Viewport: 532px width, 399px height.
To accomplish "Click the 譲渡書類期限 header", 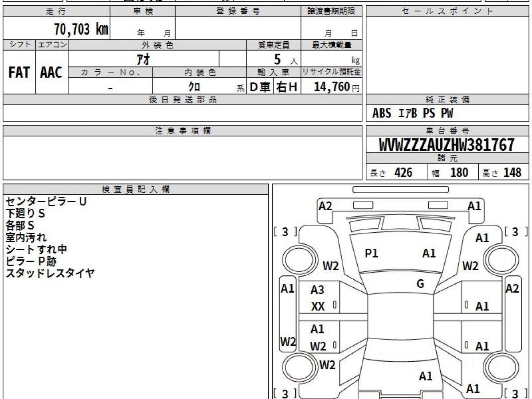I will tap(332, 11).
